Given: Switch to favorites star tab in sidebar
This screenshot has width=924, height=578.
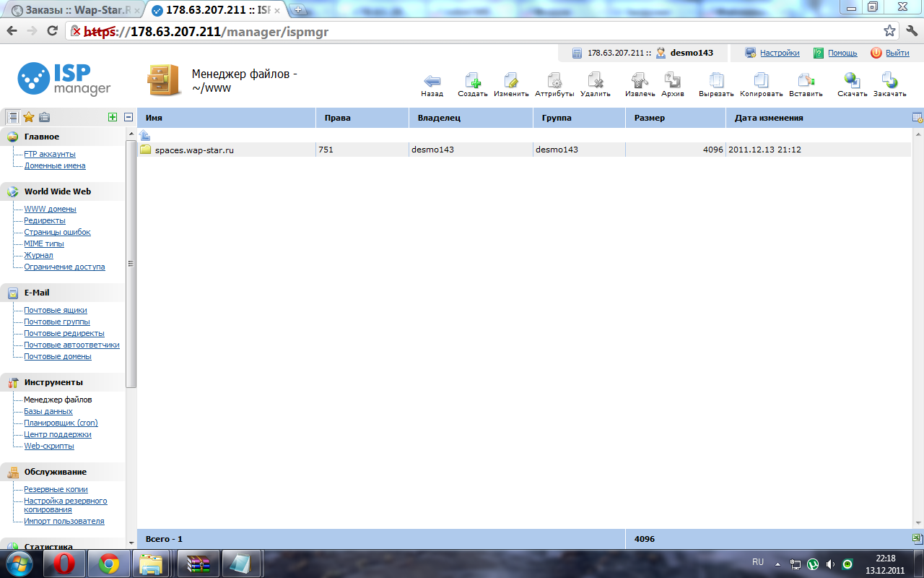Looking at the screenshot, I should (x=29, y=117).
